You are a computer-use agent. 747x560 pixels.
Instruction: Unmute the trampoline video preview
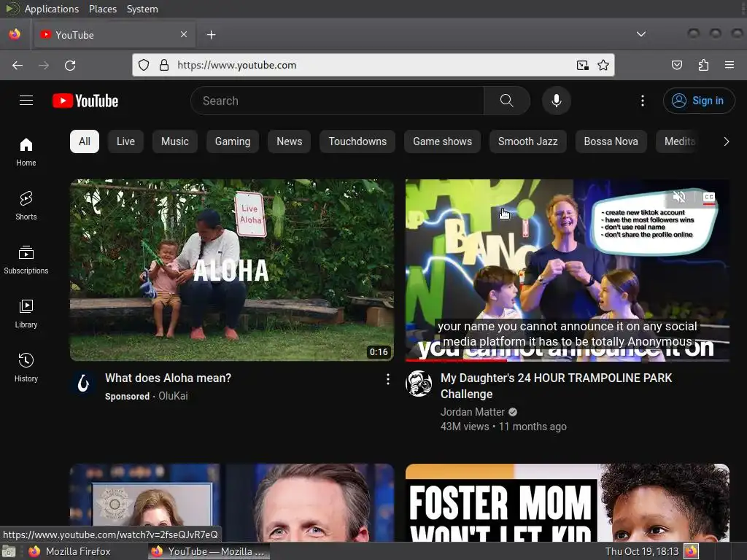pos(679,196)
